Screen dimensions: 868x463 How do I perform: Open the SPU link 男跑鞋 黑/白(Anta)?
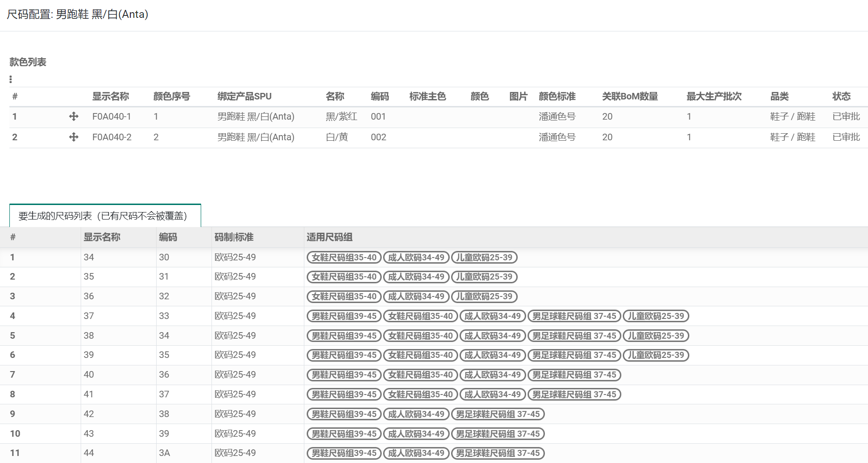coord(256,116)
